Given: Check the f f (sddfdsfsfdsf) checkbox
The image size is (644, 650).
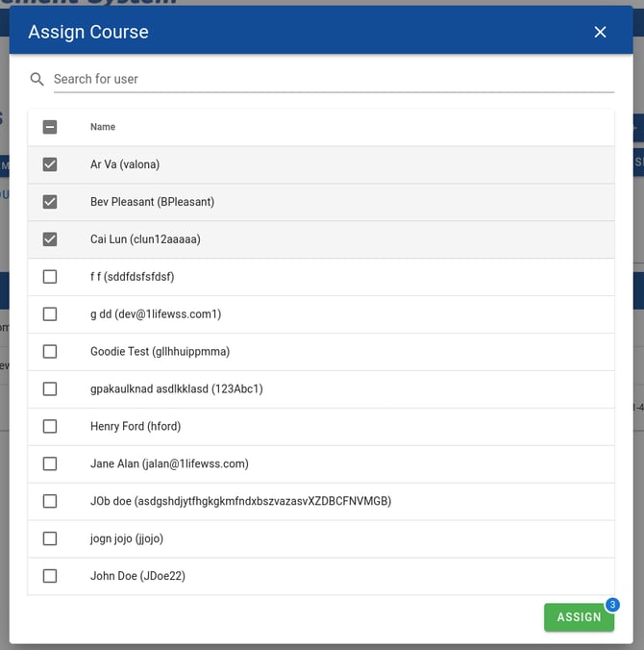Looking at the screenshot, I should 50,277.
